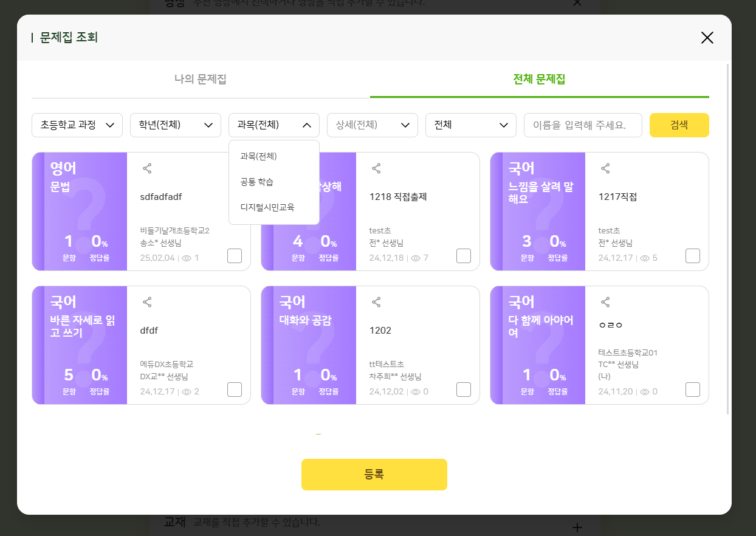756x536 pixels.
Task: Select 공통 학습 option in dropdown
Action: pos(257,182)
